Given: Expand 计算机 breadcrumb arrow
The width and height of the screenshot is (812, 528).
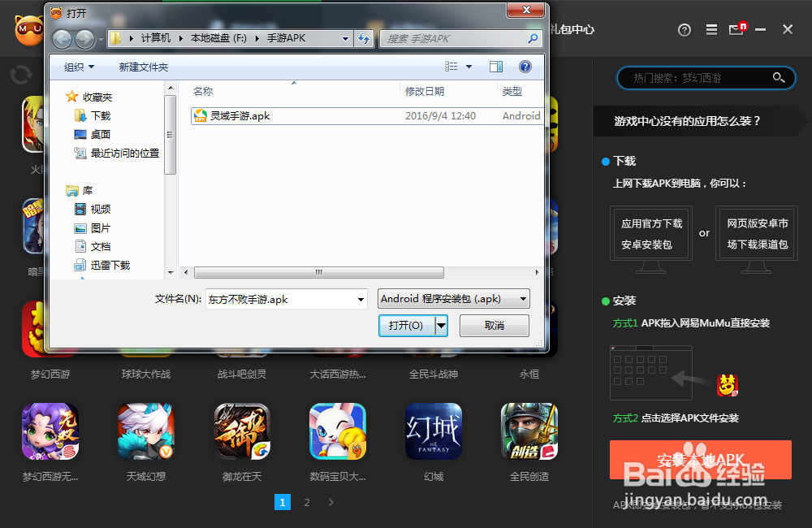Looking at the screenshot, I should pos(181,38).
